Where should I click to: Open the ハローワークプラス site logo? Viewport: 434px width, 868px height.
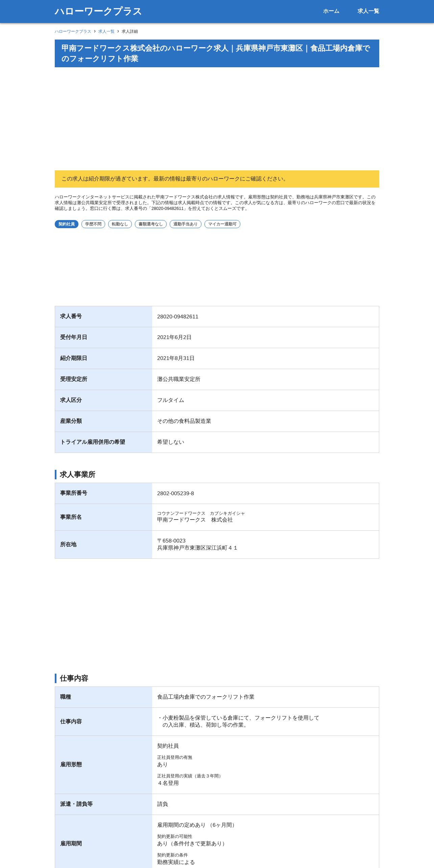[x=98, y=11]
